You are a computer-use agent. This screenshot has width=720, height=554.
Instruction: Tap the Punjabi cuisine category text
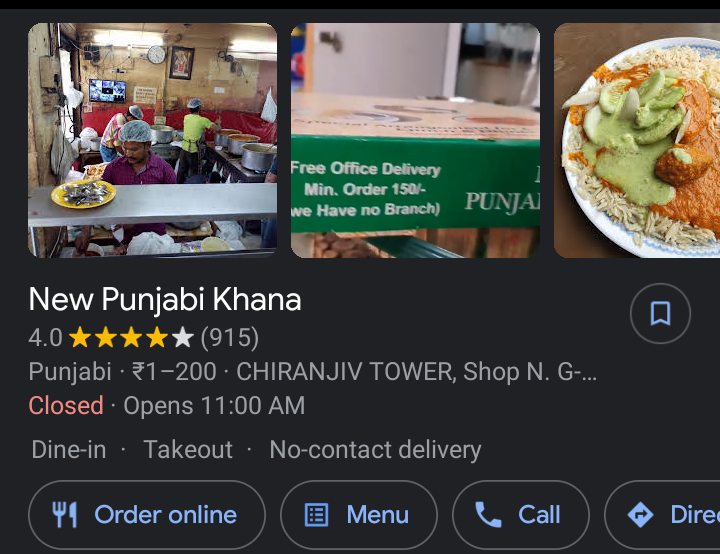click(70, 371)
